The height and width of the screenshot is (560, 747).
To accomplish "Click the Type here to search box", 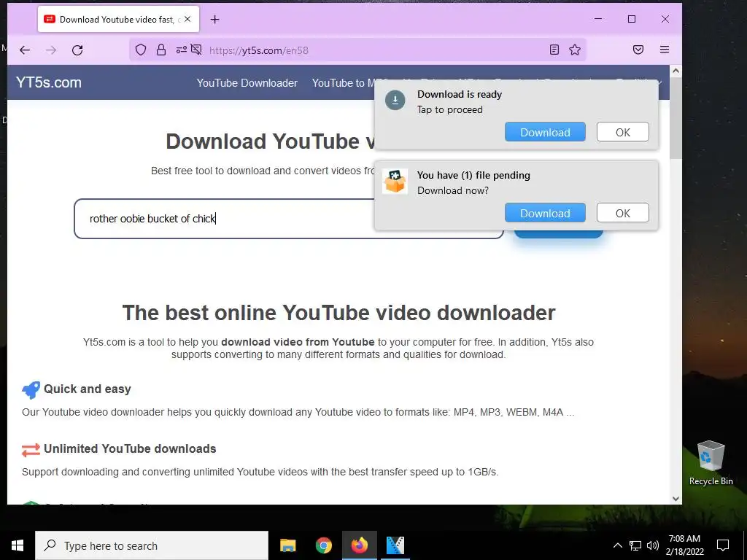I will (152, 545).
